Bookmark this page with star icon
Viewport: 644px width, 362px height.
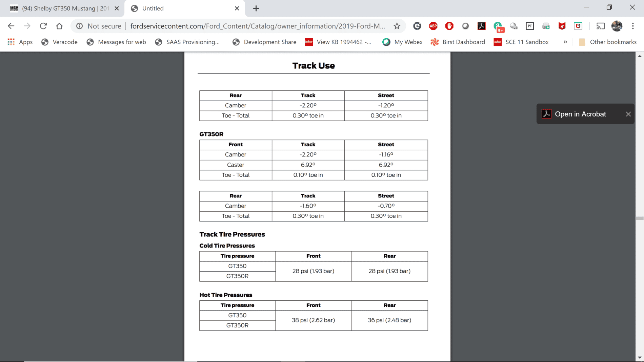(397, 26)
